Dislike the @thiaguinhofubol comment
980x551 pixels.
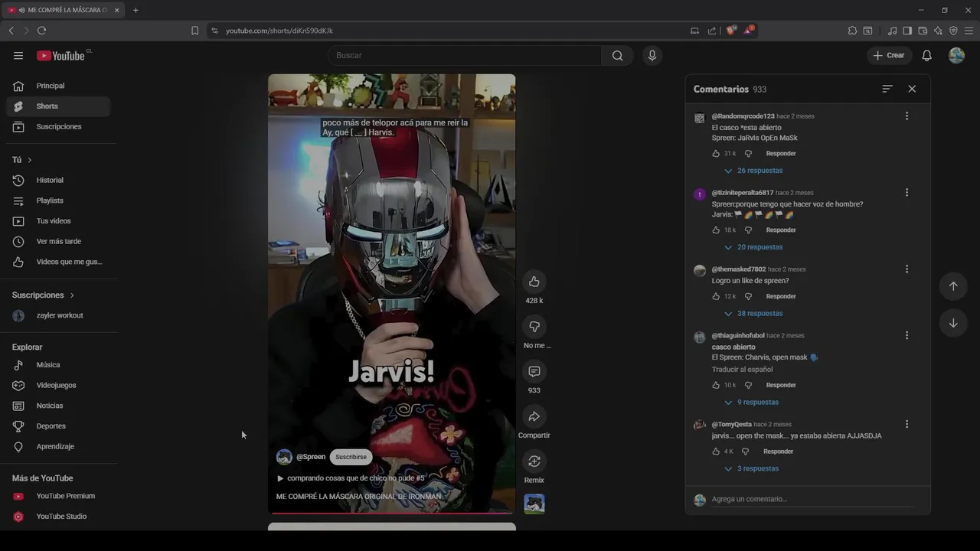(748, 385)
